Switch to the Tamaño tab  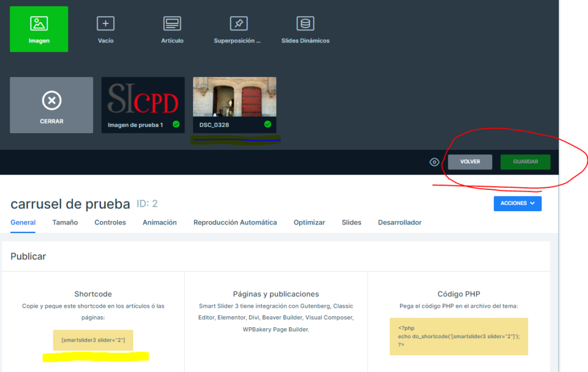65,222
